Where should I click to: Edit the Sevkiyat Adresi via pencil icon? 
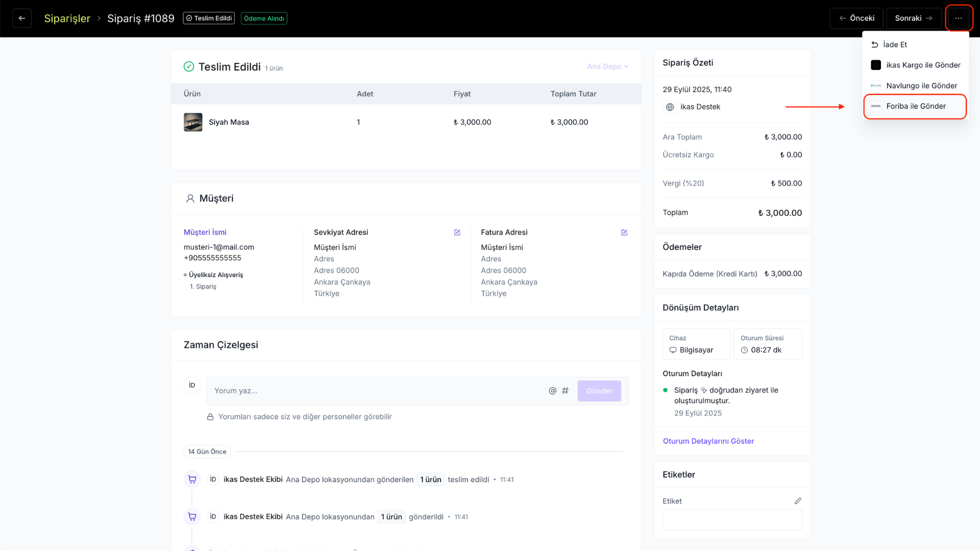457,233
